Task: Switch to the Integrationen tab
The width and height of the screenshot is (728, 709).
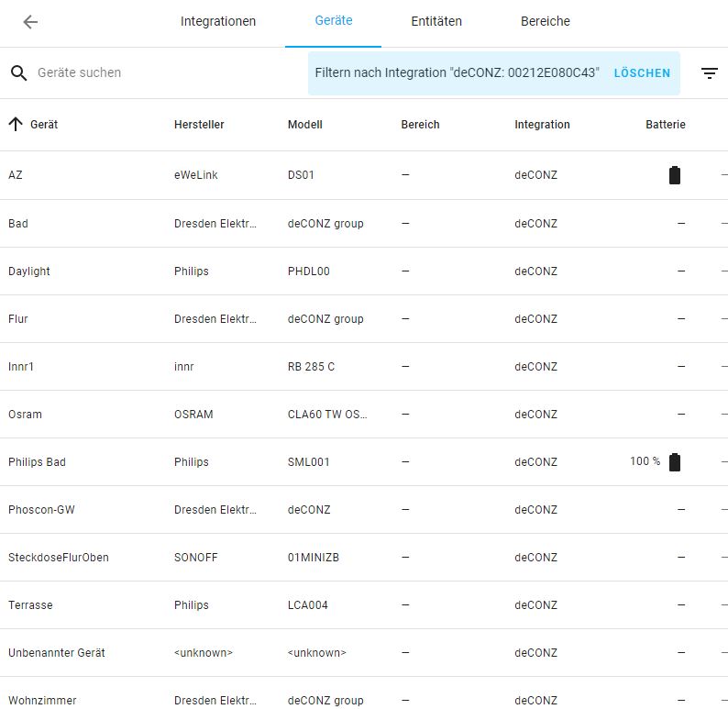Action: (218, 22)
